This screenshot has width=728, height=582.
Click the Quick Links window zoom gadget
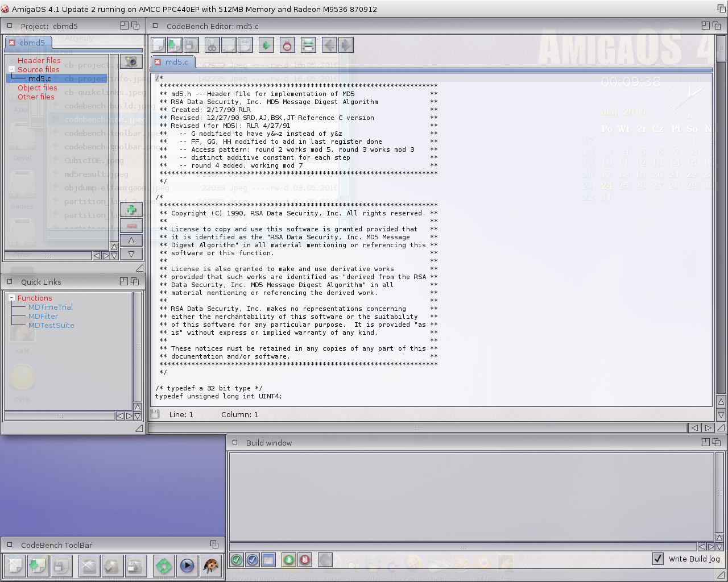(x=124, y=281)
